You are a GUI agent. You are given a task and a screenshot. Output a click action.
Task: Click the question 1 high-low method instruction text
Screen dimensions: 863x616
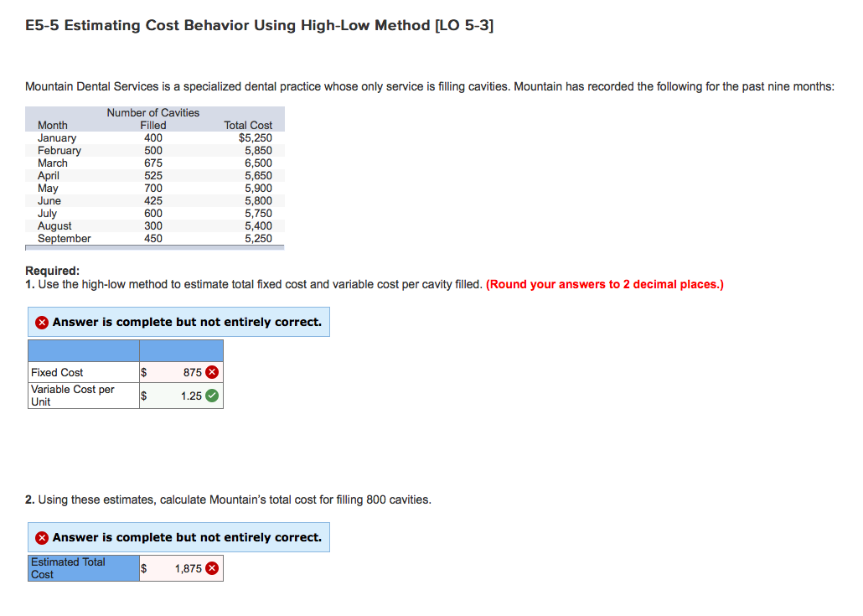coord(254,285)
